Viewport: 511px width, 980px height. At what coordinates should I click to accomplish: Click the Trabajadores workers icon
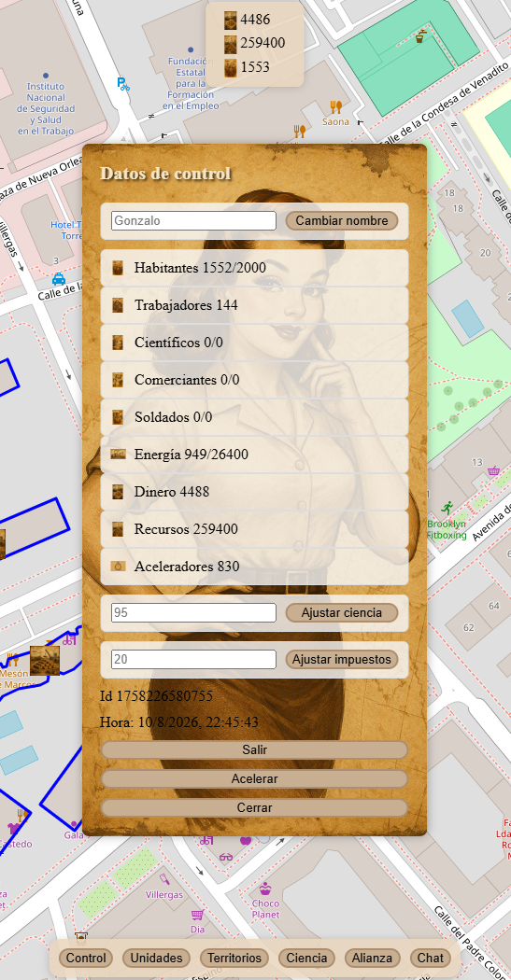coord(118,305)
